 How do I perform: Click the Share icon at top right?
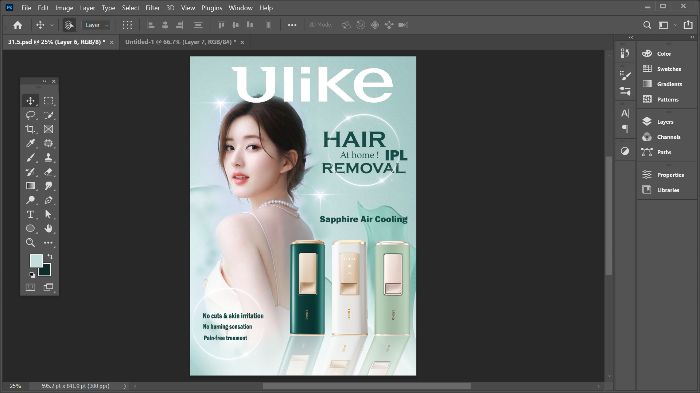(x=688, y=25)
